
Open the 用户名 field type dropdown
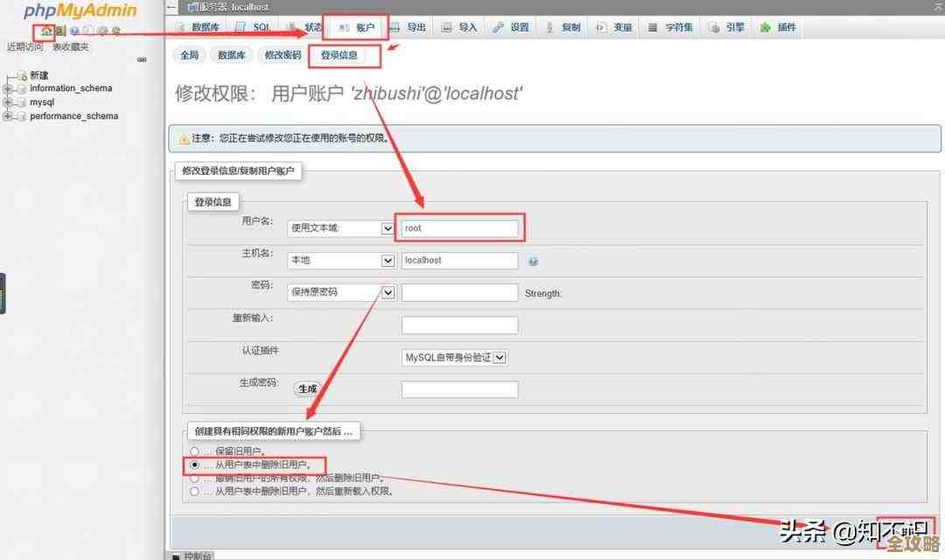click(x=340, y=227)
